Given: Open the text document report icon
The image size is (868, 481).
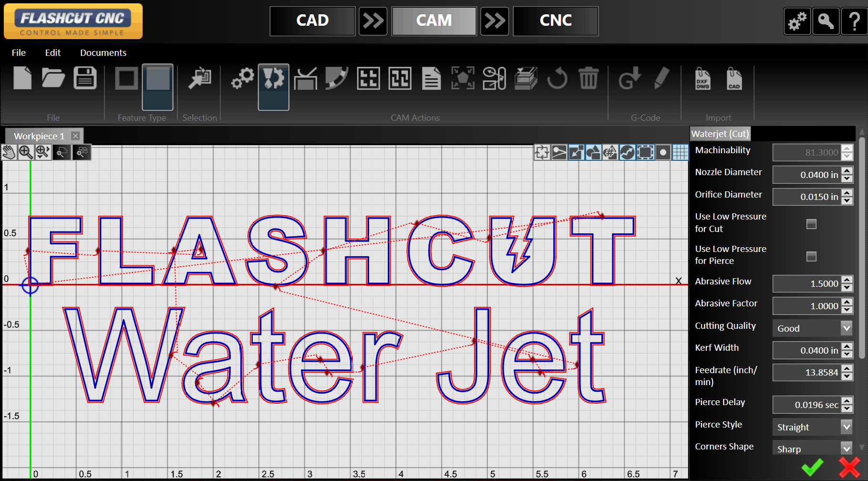Looking at the screenshot, I should click(x=431, y=78).
